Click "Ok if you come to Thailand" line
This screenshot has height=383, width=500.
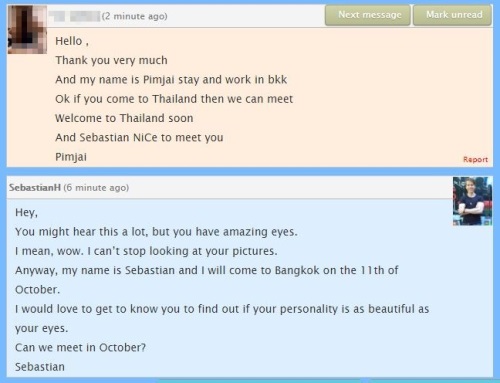pyautogui.click(x=174, y=99)
